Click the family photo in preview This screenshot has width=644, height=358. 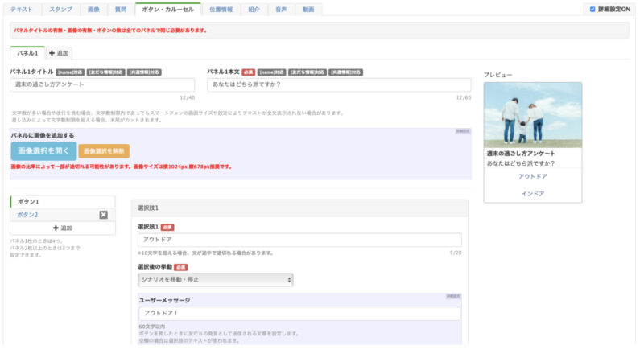pyautogui.click(x=532, y=113)
